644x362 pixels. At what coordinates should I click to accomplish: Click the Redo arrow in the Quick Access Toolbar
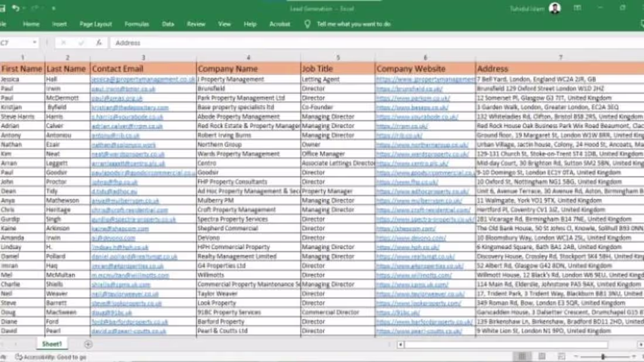coord(35,8)
